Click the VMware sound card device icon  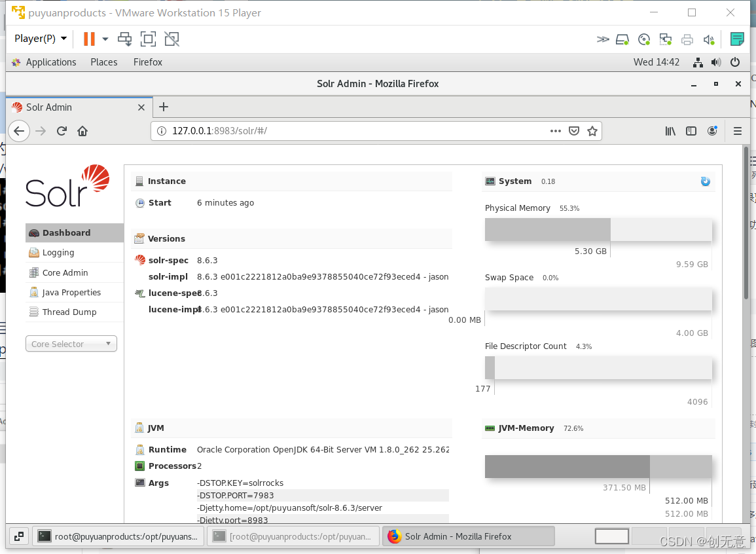709,39
